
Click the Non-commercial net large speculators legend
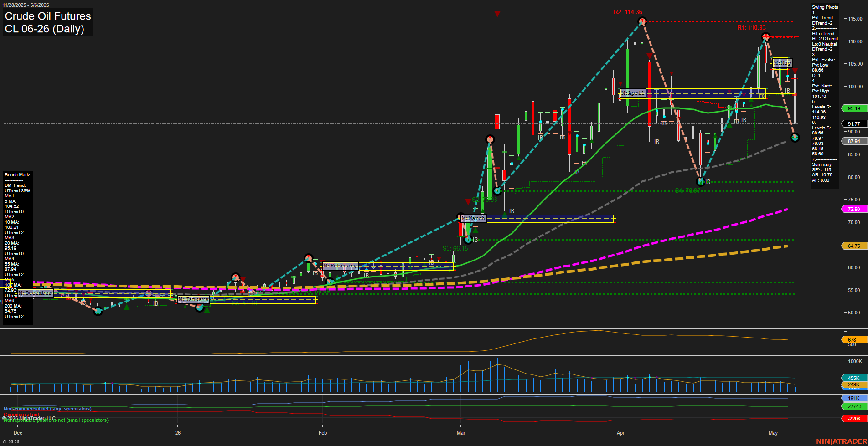coord(47,409)
